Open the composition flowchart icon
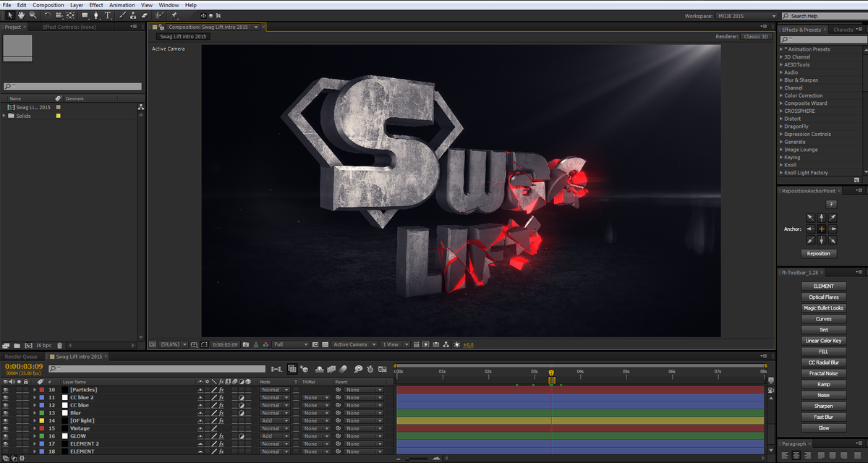The image size is (868, 463). (x=446, y=344)
